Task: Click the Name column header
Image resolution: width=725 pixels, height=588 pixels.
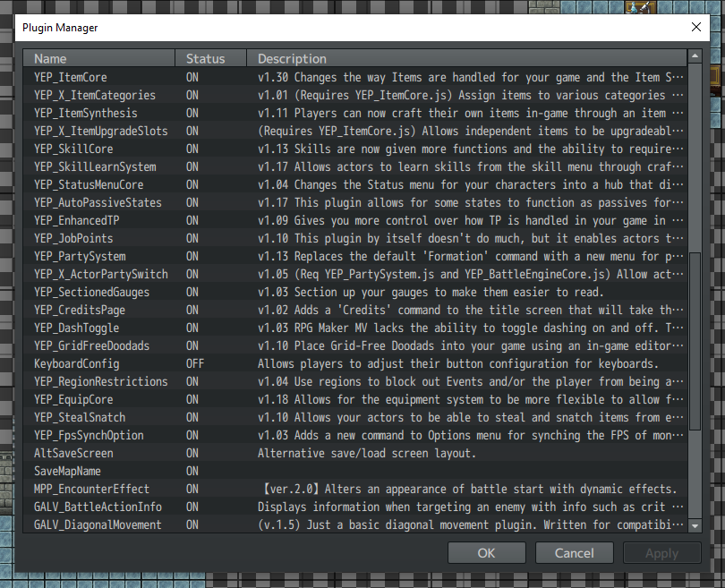Action: [x=99, y=59]
